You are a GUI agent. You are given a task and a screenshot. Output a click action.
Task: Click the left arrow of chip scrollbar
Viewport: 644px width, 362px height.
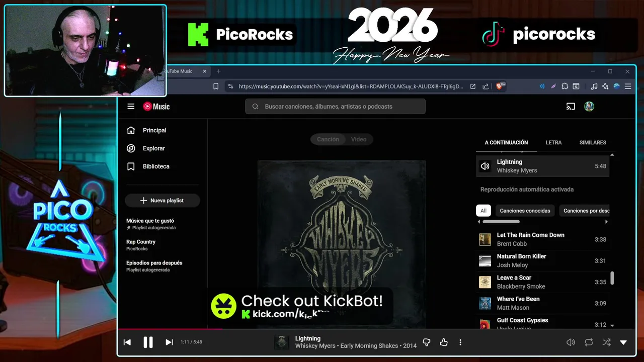[x=478, y=222]
